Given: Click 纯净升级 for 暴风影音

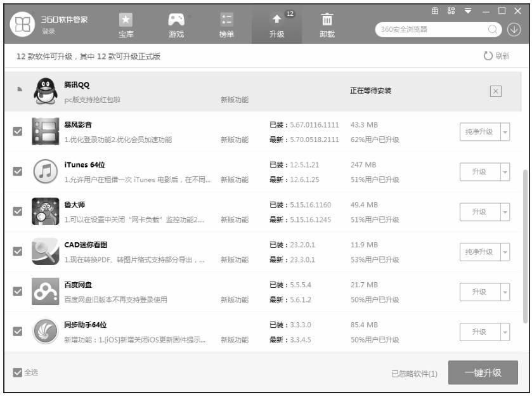Looking at the screenshot, I should tap(480, 132).
